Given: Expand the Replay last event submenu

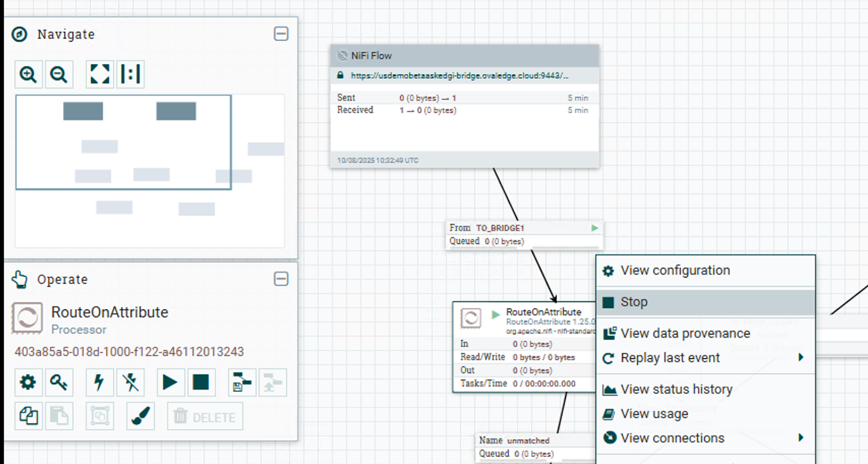Looking at the screenshot, I should click(801, 358).
